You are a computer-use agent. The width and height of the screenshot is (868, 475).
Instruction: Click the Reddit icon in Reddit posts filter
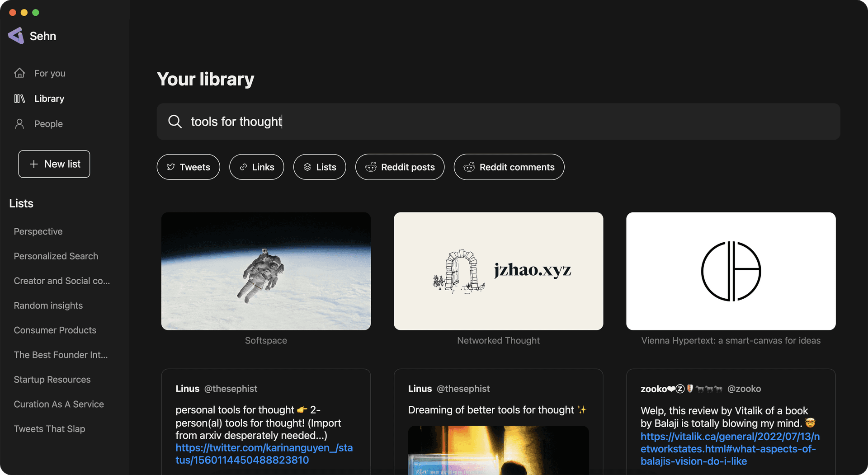[x=371, y=167]
